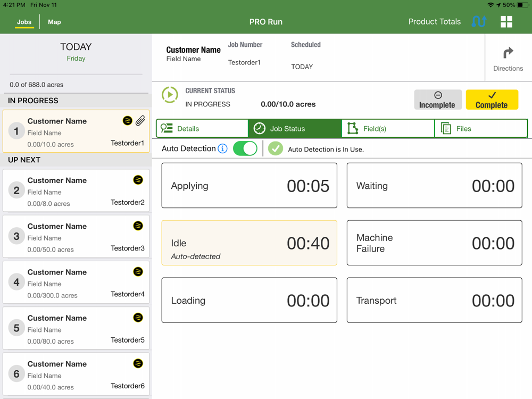Mark the job as Incomplete
532x399 pixels.
(437, 100)
